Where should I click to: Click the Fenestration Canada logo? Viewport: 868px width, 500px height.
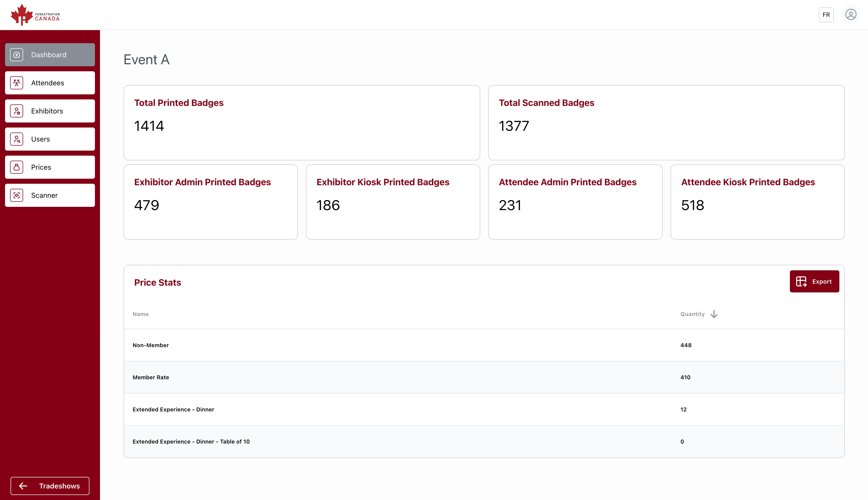click(x=35, y=15)
